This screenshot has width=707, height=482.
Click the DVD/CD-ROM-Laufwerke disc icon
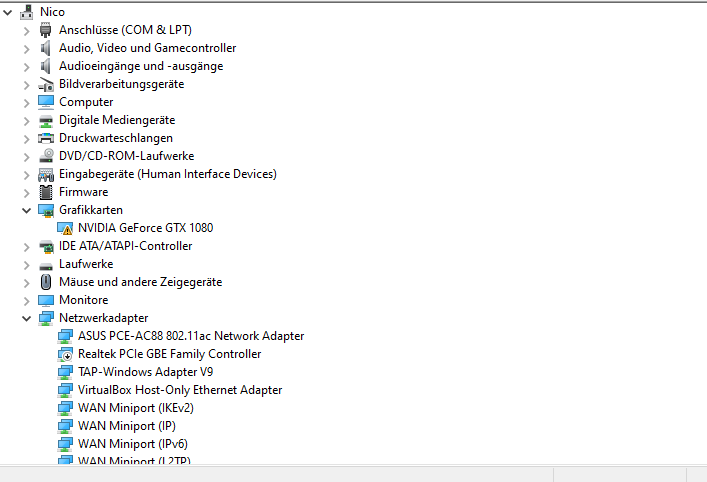pos(46,156)
